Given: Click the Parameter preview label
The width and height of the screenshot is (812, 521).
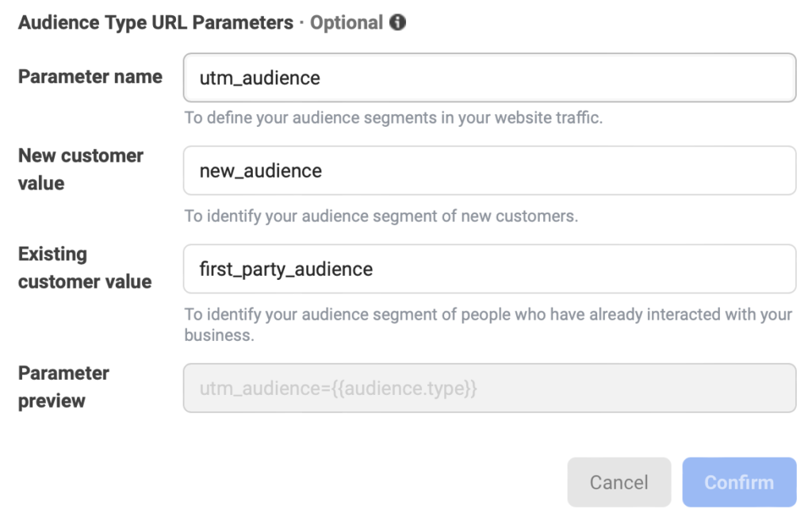Looking at the screenshot, I should pyautogui.click(x=63, y=387).
